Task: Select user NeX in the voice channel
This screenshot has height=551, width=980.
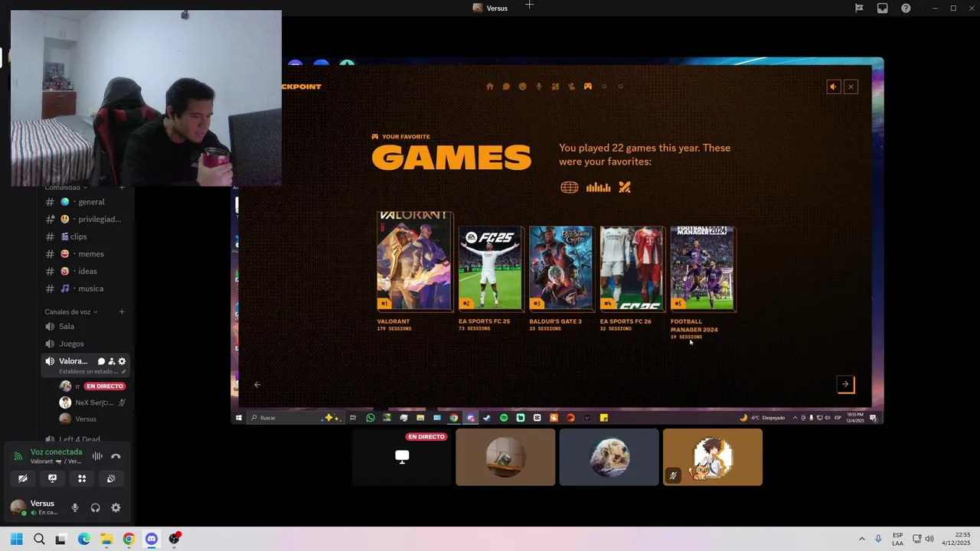Action: [x=92, y=403]
